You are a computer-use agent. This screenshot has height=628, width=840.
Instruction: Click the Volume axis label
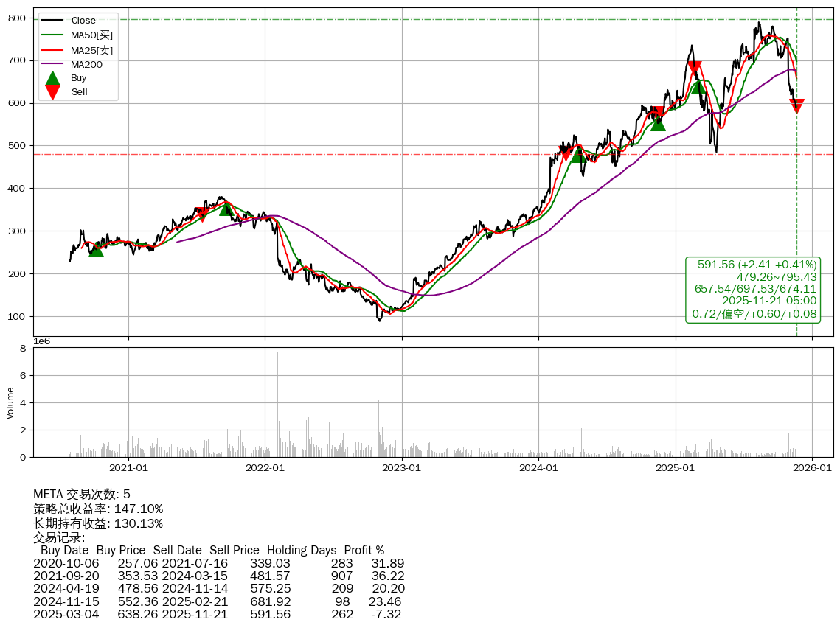click(x=10, y=402)
